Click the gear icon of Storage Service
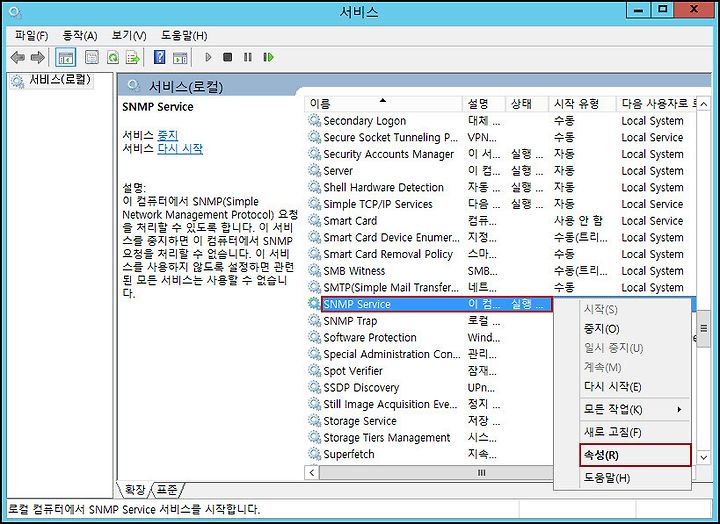The width and height of the screenshot is (720, 524). pyautogui.click(x=315, y=421)
